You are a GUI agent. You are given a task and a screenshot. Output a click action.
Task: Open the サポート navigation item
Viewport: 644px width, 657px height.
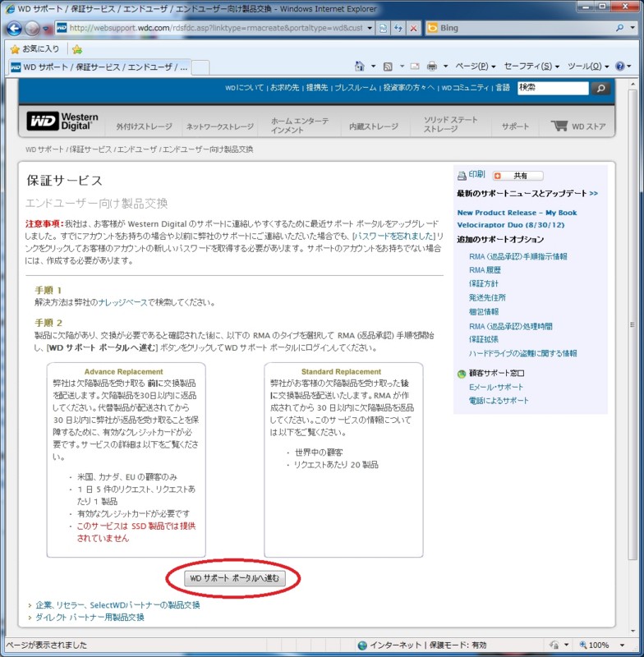(x=515, y=126)
